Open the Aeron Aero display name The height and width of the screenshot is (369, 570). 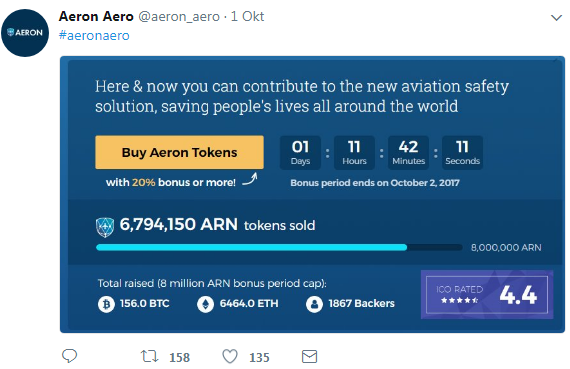(x=96, y=16)
